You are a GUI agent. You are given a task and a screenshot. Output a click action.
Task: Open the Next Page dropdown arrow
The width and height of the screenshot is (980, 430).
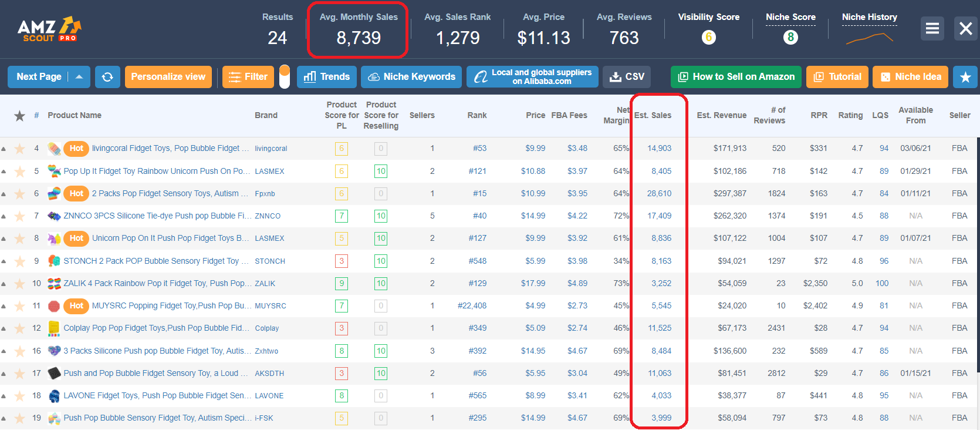[x=79, y=77]
